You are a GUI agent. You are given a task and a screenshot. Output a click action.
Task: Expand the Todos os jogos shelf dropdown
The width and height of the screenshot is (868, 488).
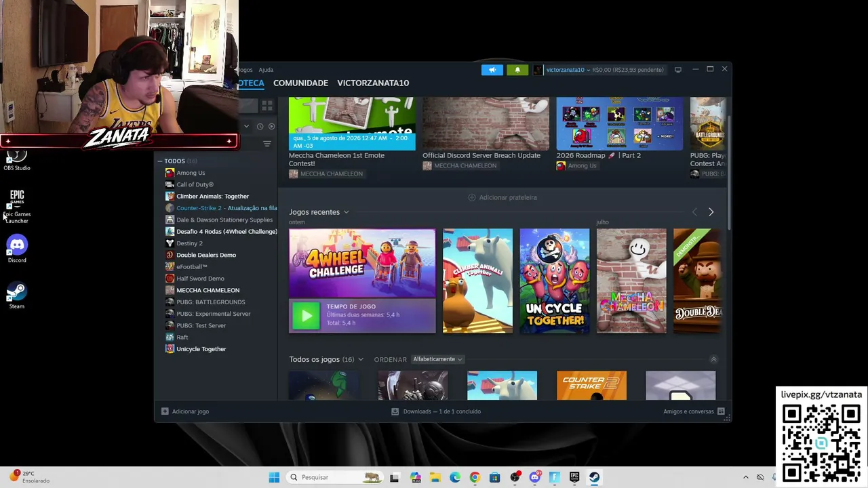click(x=360, y=359)
